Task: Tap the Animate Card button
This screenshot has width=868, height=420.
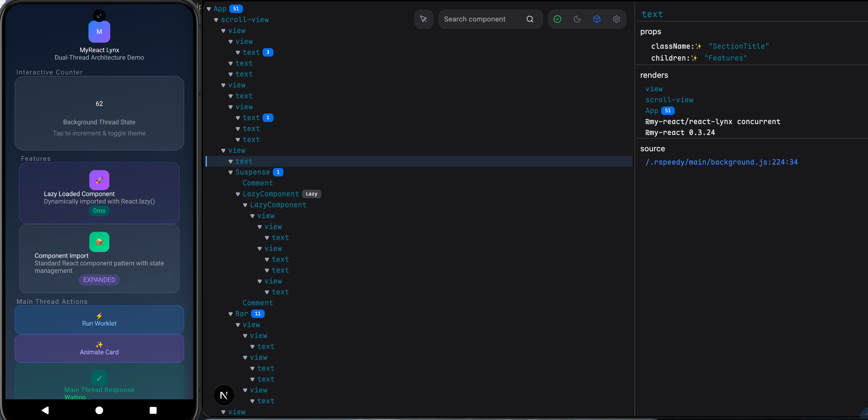Action: point(99,348)
